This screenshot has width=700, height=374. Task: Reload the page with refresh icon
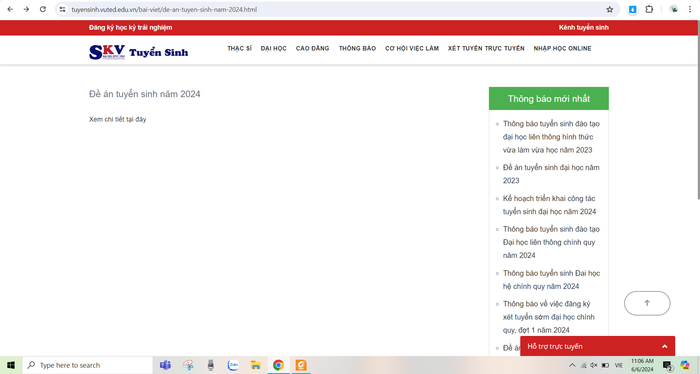pos(42,9)
